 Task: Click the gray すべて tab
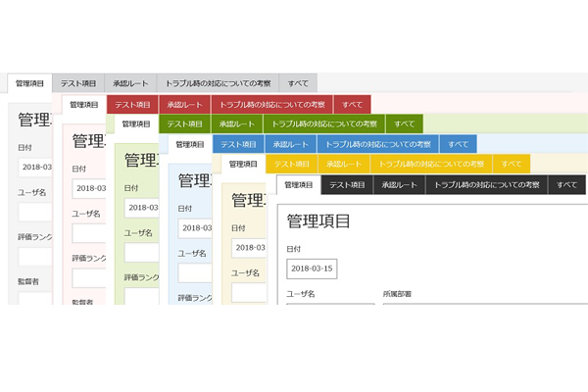[299, 84]
